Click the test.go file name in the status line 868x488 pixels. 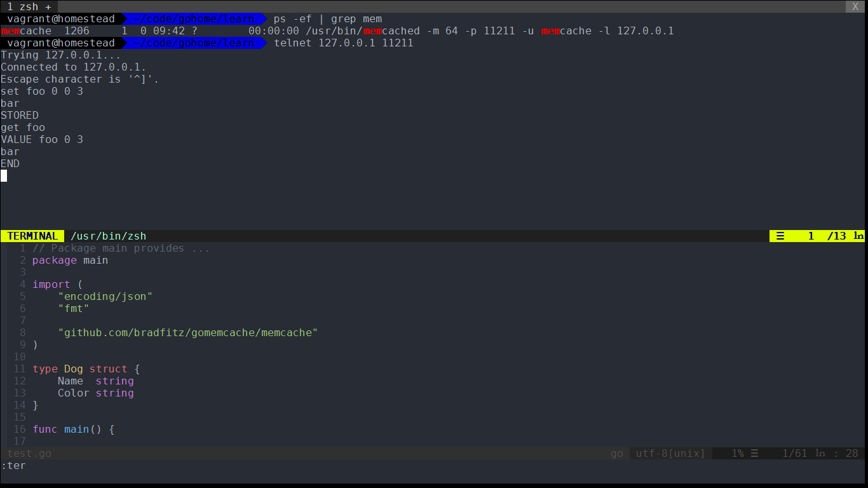point(29,454)
